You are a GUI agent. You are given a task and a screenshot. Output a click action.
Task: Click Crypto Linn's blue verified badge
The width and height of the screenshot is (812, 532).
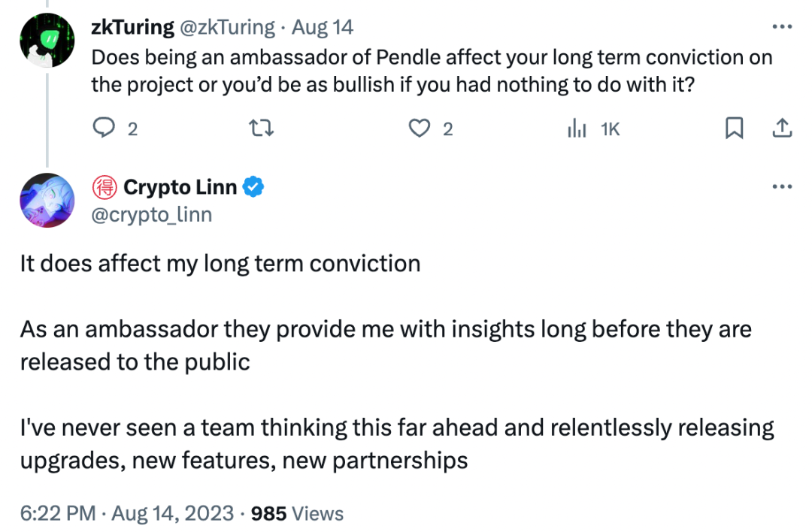point(255,187)
